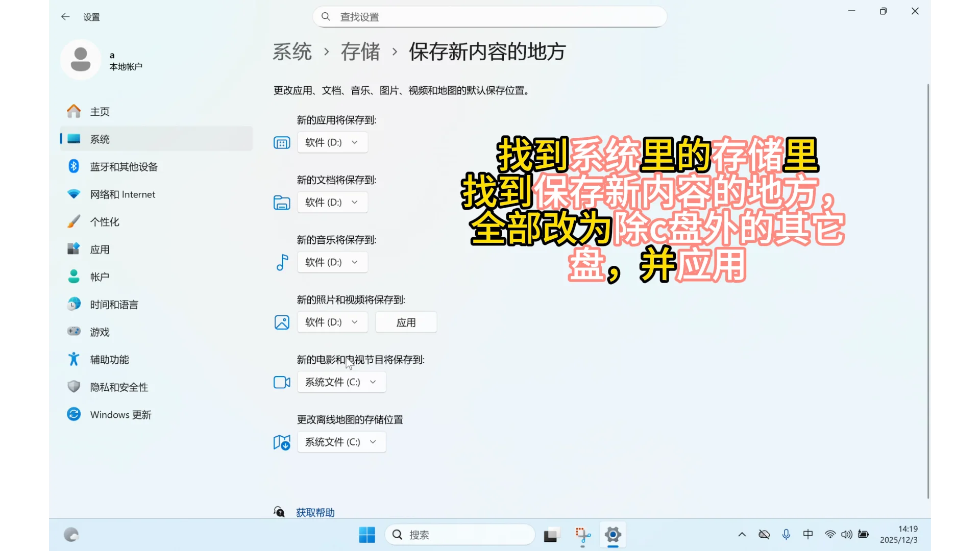Screen dimensions: 980x551
Task: Click the Wi-Fi icon in the system tray
Action: point(830,535)
